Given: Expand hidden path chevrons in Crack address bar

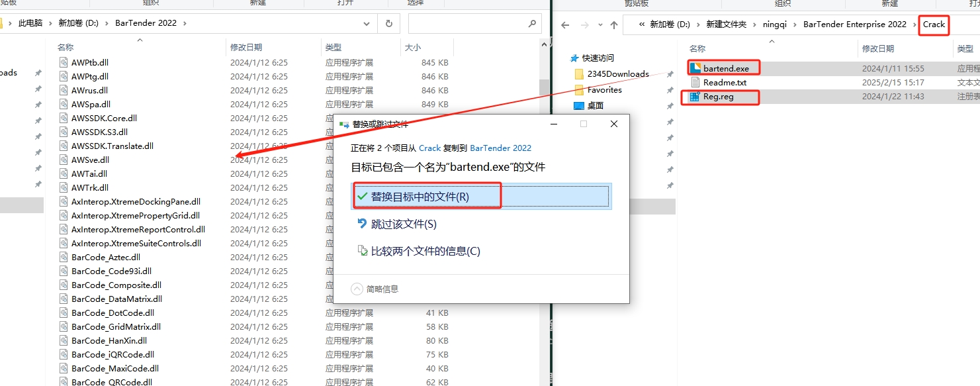Looking at the screenshot, I should click(643, 24).
